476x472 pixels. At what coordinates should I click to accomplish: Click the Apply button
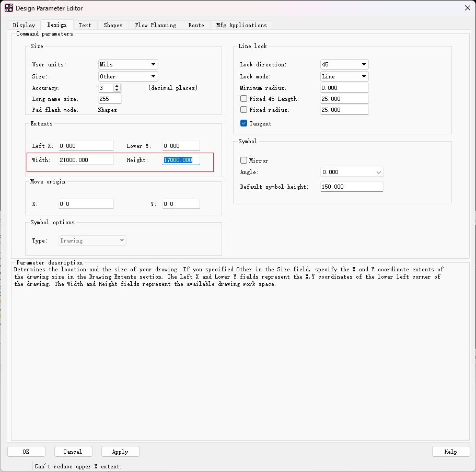click(120, 452)
